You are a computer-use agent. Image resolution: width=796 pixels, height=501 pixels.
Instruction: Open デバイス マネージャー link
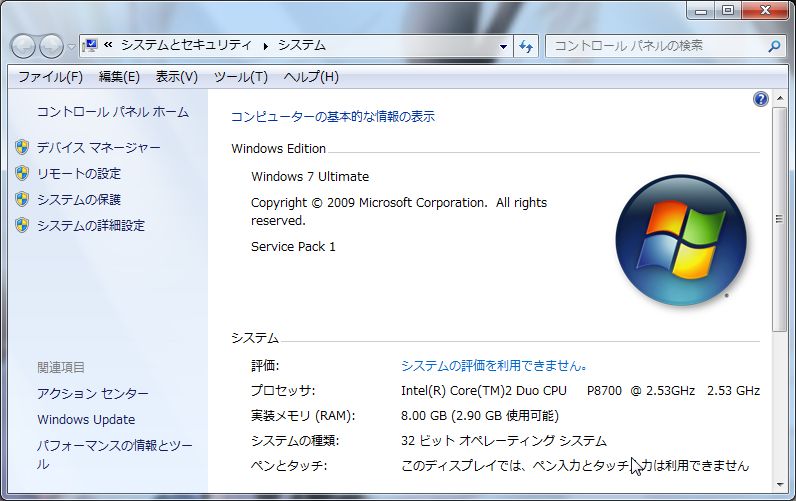pos(98,148)
